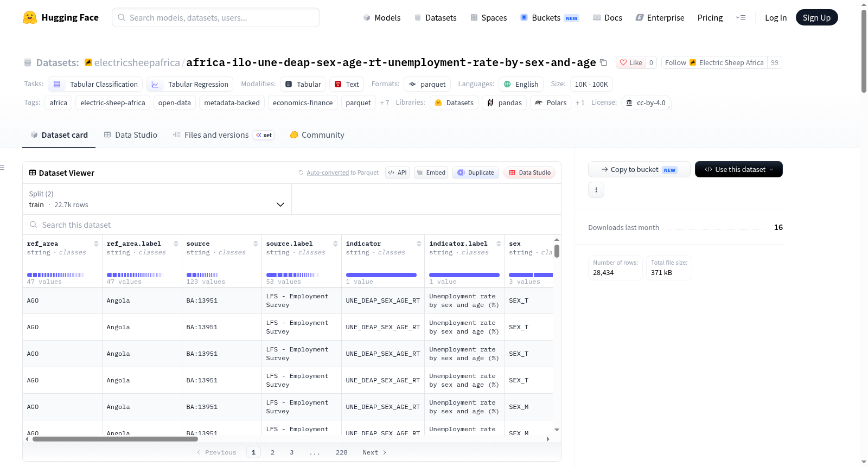Click the heart Like icon

tap(623, 62)
